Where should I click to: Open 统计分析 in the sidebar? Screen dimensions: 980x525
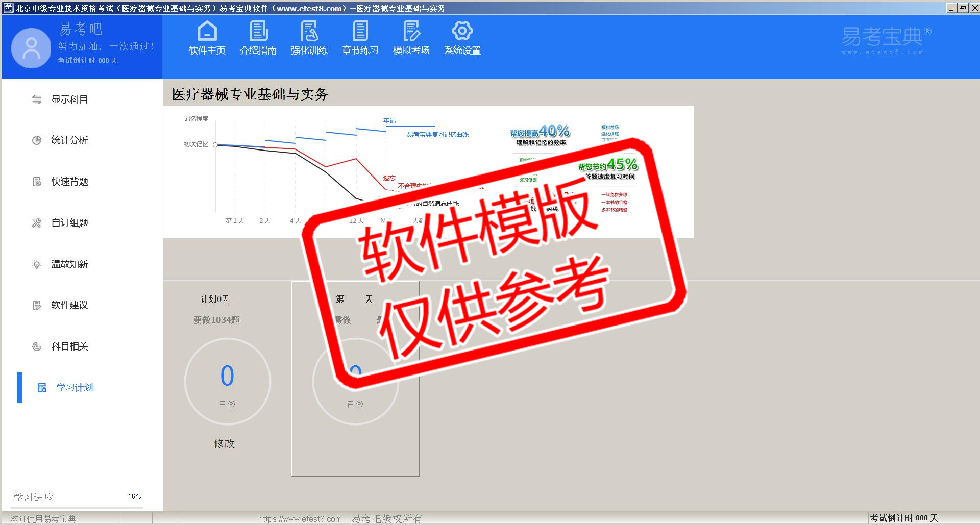click(69, 140)
